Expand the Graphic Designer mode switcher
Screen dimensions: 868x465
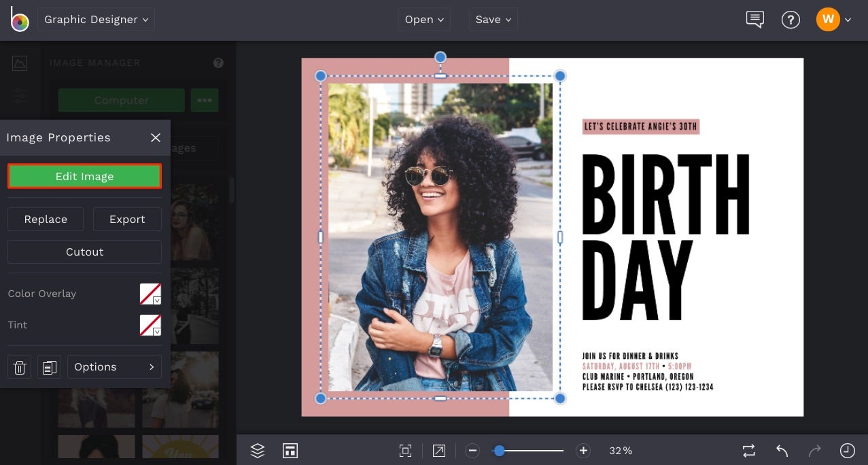(96, 19)
